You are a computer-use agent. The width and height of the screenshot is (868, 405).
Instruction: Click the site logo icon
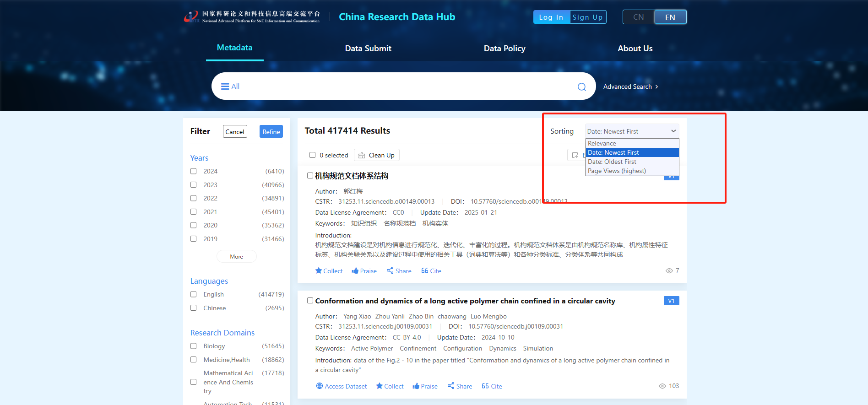click(x=191, y=17)
